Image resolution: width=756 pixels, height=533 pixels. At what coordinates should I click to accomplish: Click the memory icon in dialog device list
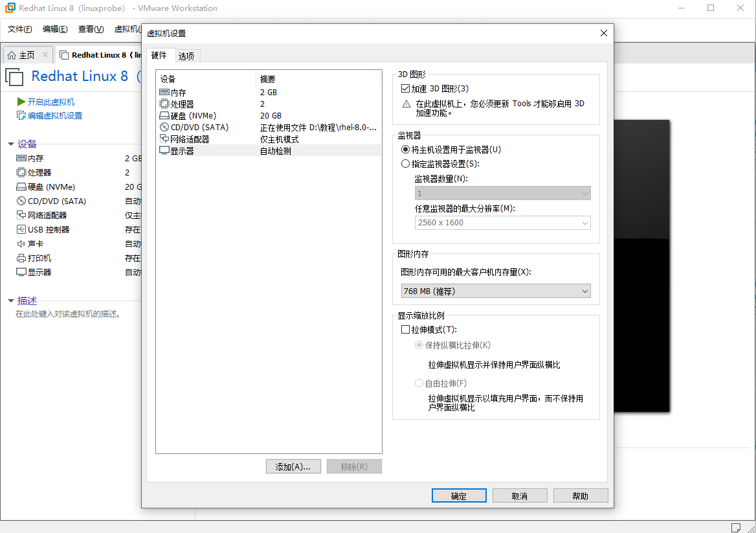coord(164,92)
